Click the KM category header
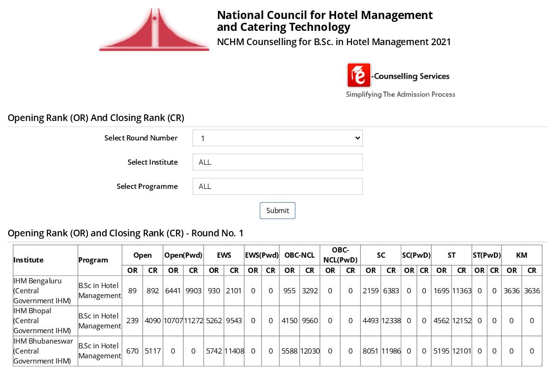Viewport: 555px width, 392px height. [x=522, y=255]
